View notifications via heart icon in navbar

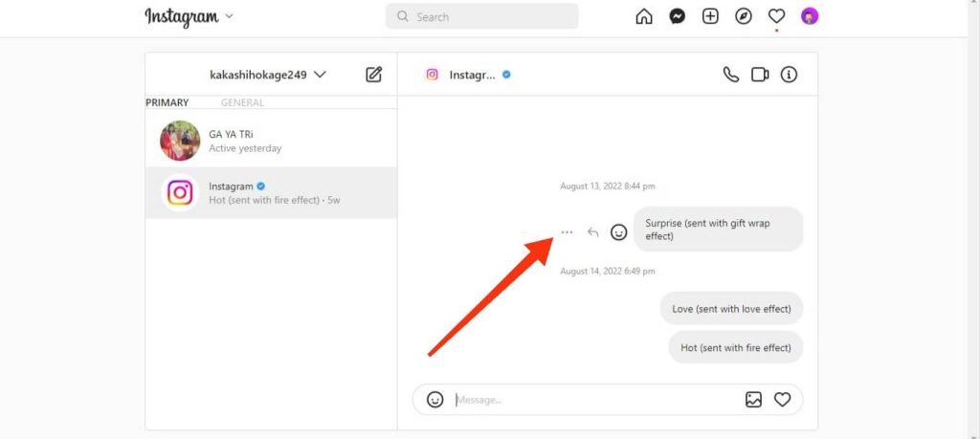pyautogui.click(x=776, y=17)
